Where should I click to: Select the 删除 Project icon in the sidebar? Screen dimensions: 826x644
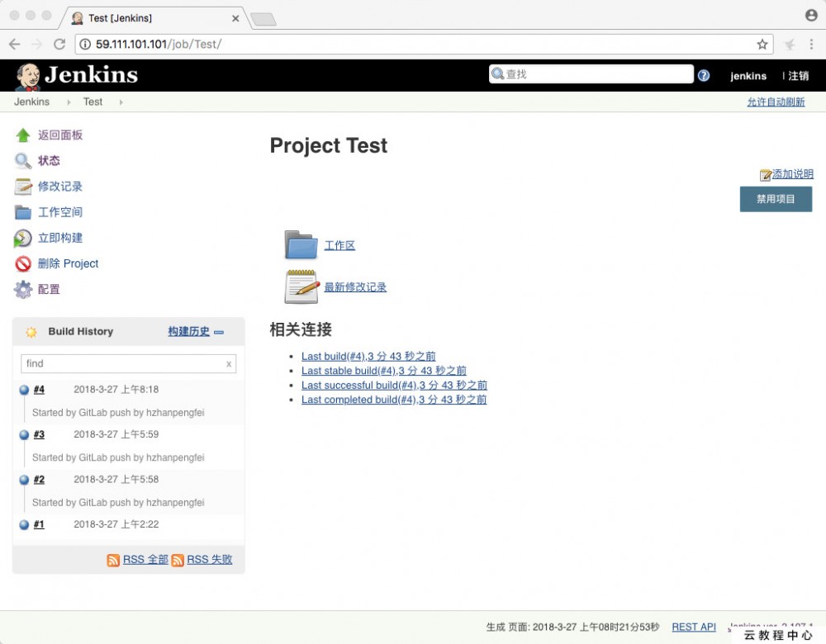pos(23,263)
